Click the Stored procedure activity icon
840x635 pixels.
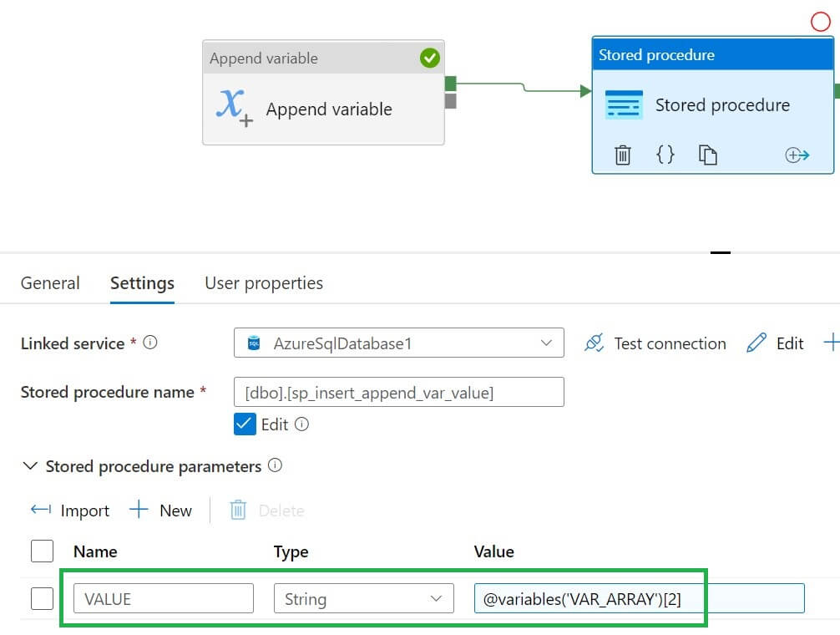coord(624,105)
